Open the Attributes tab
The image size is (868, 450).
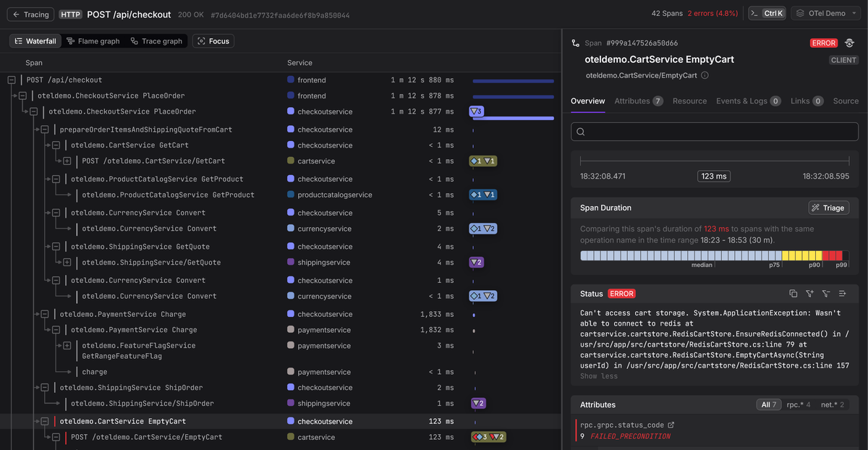coord(639,101)
